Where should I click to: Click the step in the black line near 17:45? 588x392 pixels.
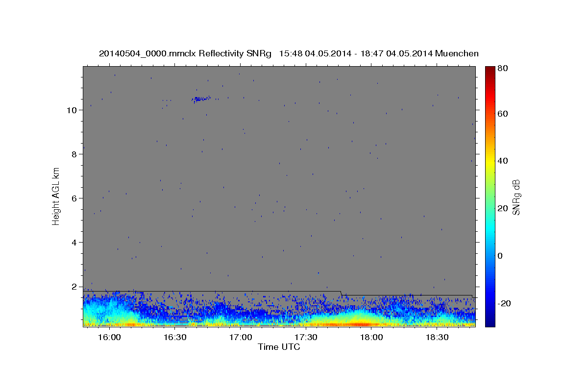[x=341, y=293]
